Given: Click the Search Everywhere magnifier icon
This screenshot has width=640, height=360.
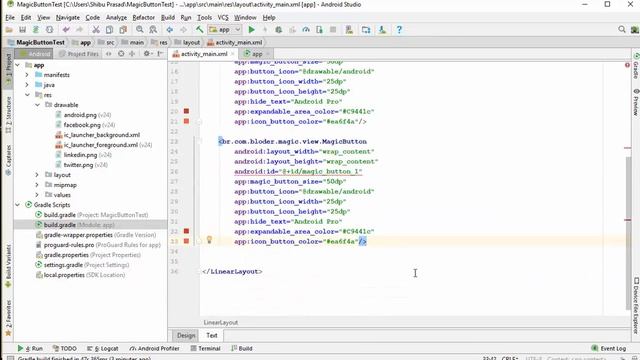Looking at the screenshot, I should pyautogui.click(x=622, y=29).
